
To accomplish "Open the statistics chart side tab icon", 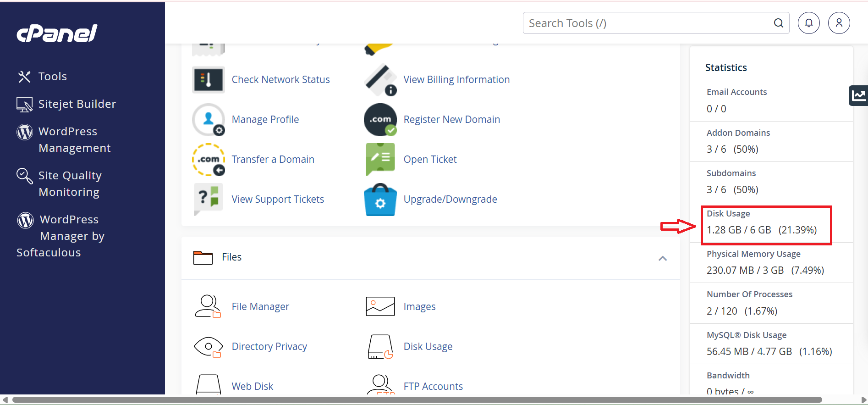I will [x=858, y=95].
